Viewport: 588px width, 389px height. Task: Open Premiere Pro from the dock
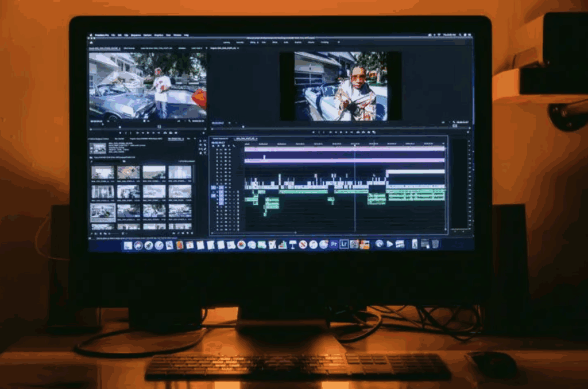click(x=334, y=244)
